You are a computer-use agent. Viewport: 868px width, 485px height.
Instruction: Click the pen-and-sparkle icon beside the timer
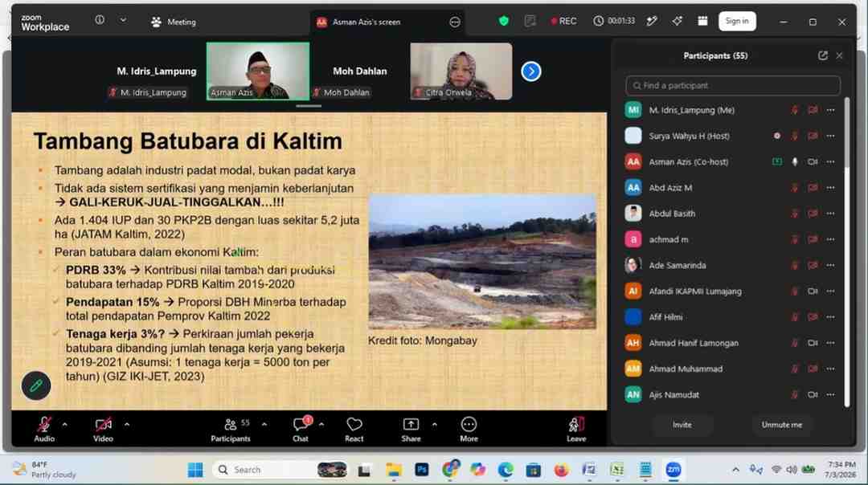(x=652, y=21)
